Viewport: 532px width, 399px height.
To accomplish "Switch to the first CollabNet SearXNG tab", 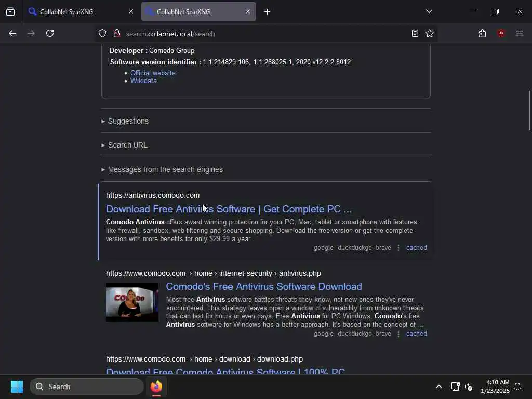I will [79, 11].
